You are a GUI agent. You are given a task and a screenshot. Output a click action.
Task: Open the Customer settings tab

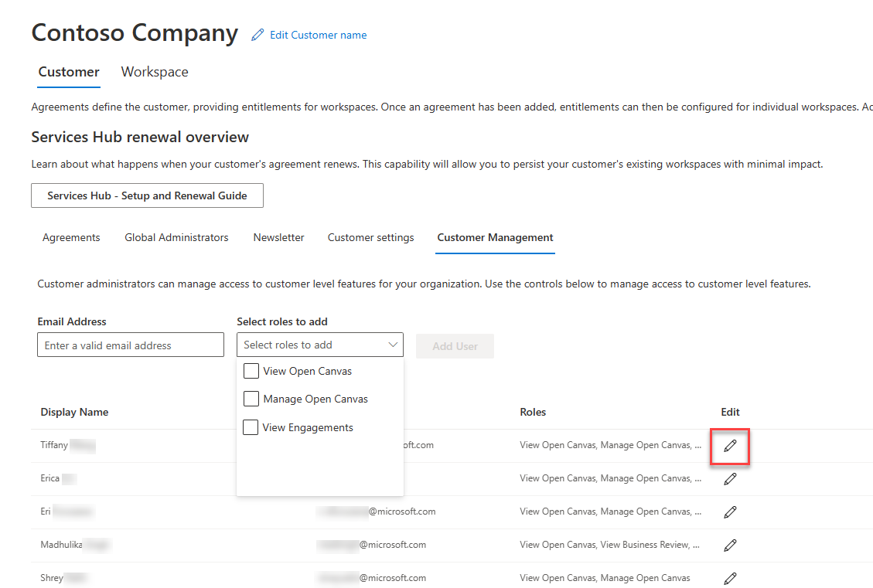click(x=370, y=238)
